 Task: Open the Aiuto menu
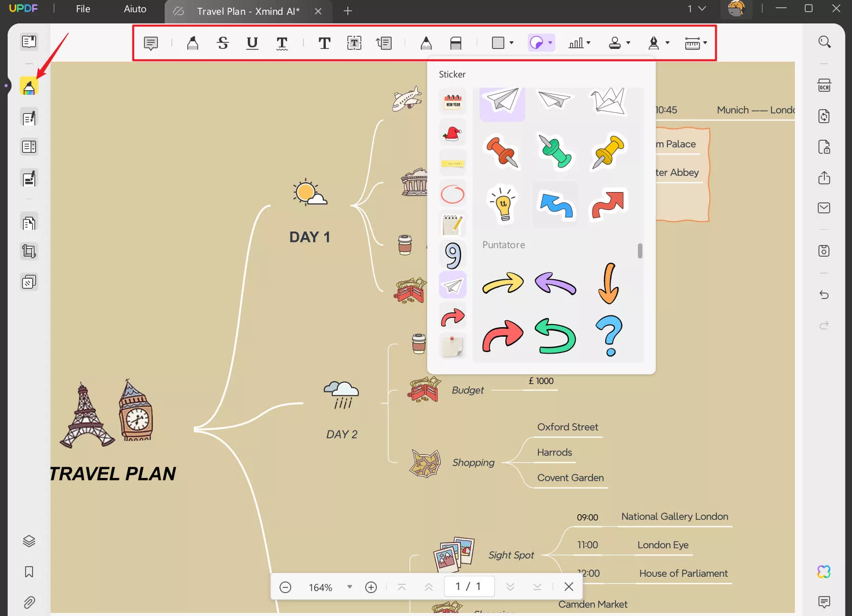click(x=135, y=9)
